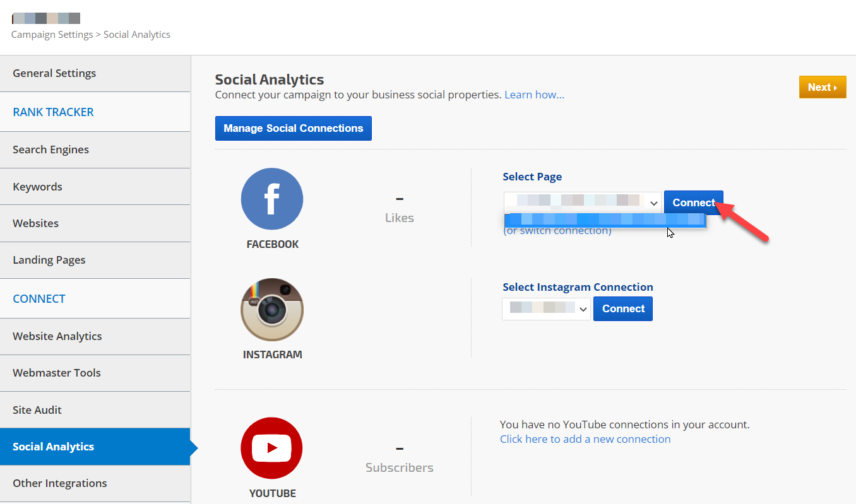Open Keywords settings in sidebar
This screenshot has width=856, height=504.
point(37,187)
